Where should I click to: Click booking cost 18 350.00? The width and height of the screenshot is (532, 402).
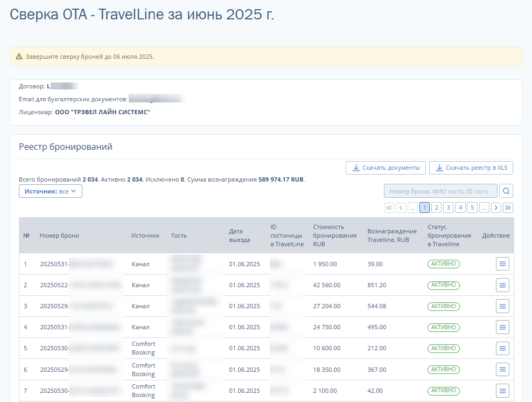pyautogui.click(x=327, y=370)
